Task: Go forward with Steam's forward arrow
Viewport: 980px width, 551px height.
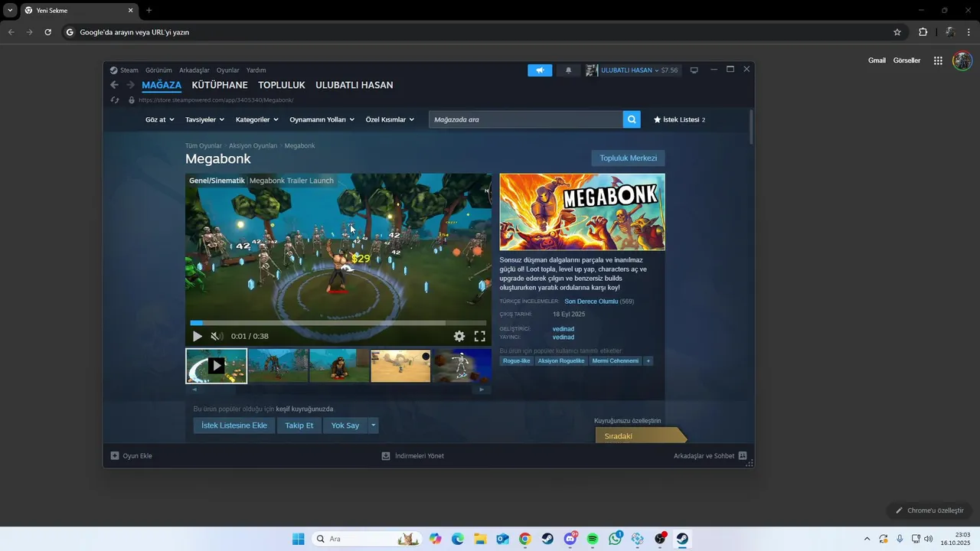Action: tap(130, 85)
